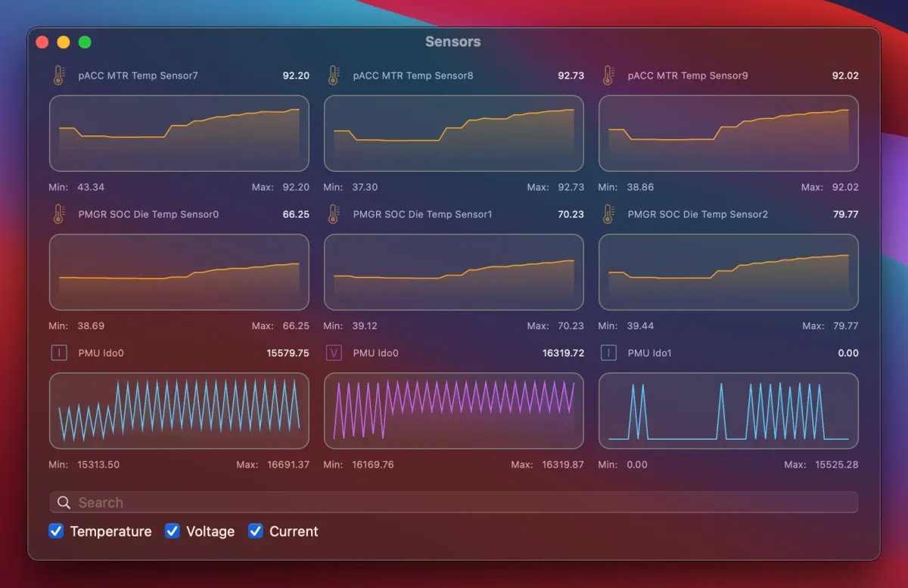Click the current value 15579.75

click(x=288, y=353)
